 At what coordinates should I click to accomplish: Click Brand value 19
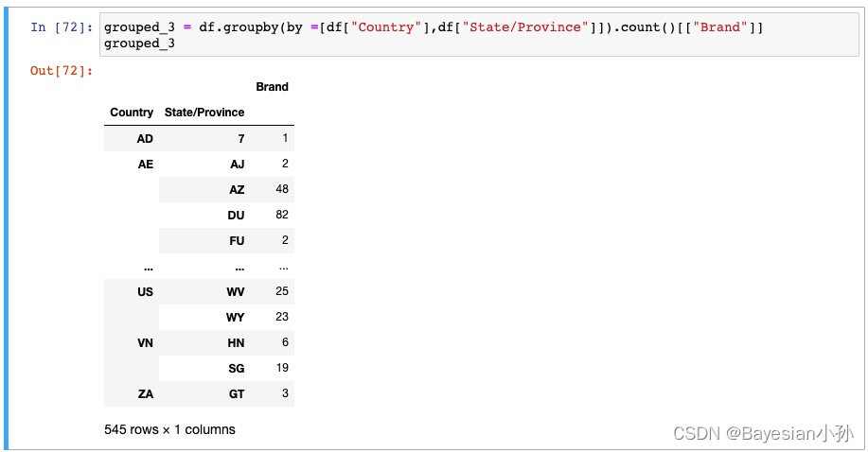pyautogui.click(x=282, y=367)
